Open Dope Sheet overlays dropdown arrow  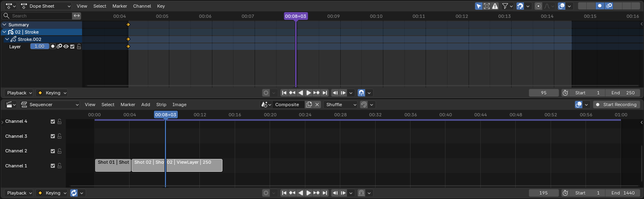569,6
